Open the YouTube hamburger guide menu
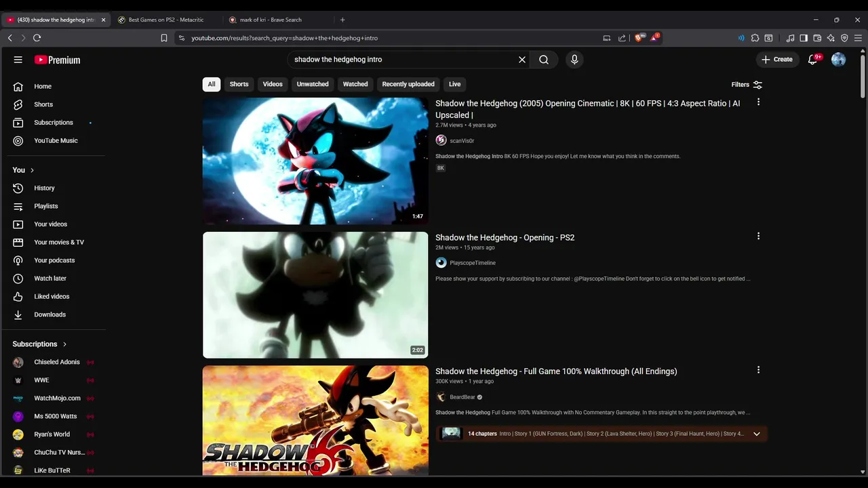Viewport: 868px width, 488px height. [18, 60]
